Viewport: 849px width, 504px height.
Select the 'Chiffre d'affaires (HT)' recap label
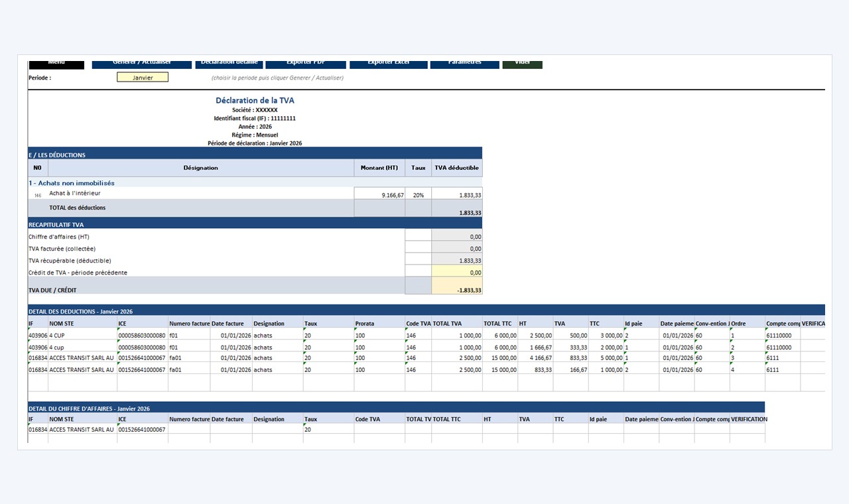coord(59,237)
